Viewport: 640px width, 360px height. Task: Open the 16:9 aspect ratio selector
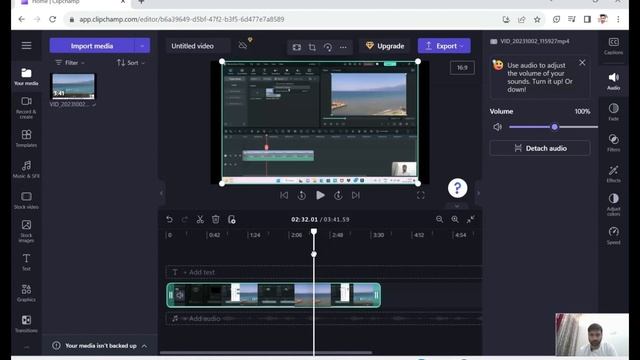pos(462,68)
